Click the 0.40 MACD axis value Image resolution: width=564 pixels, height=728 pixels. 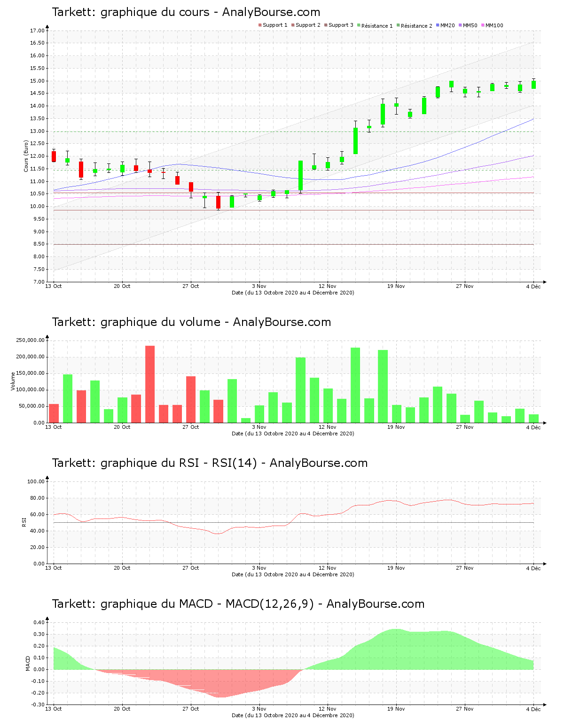point(39,622)
